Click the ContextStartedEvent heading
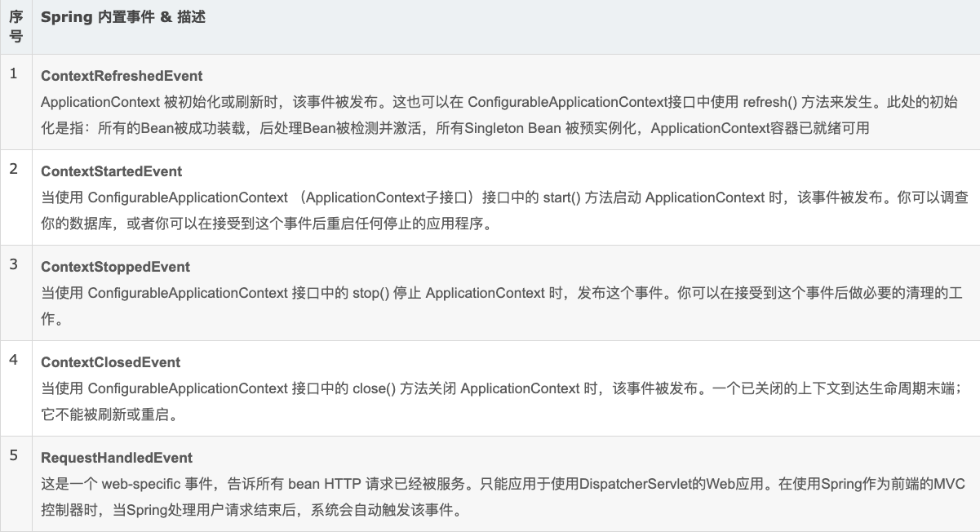The width and height of the screenshot is (980, 532). [112, 171]
